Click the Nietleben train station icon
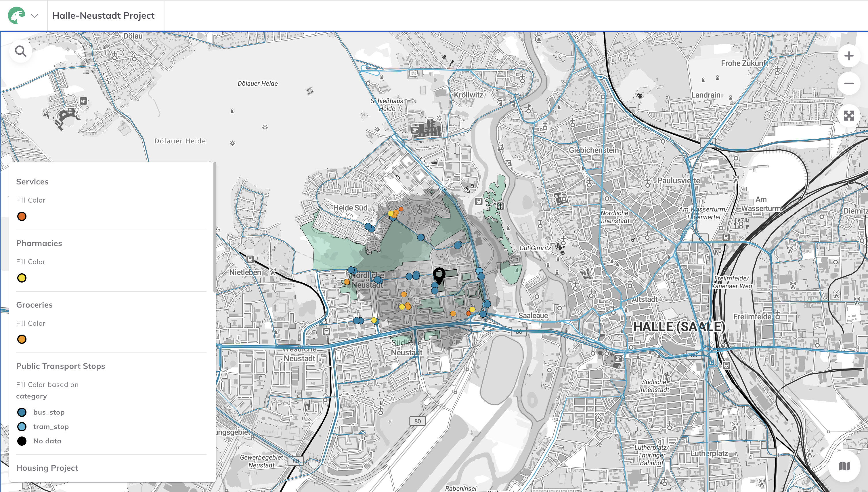The image size is (868, 492). pyautogui.click(x=250, y=260)
